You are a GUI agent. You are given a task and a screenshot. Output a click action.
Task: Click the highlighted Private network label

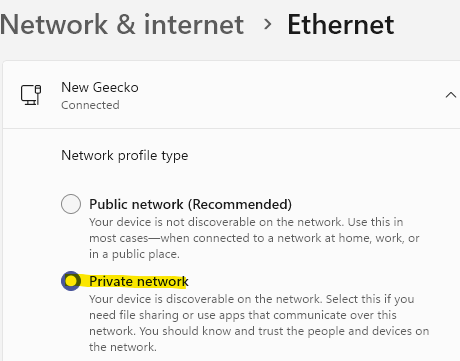click(139, 281)
